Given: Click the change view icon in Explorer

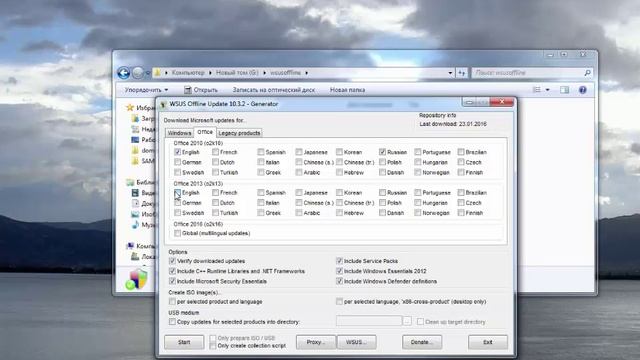Looking at the screenshot, I should (537, 90).
